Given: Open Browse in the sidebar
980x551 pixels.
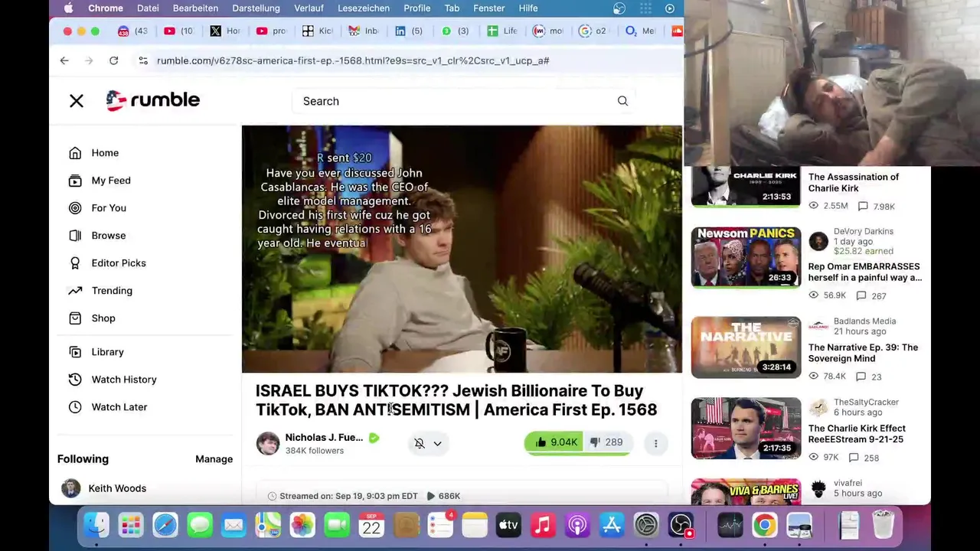Looking at the screenshot, I should point(109,236).
